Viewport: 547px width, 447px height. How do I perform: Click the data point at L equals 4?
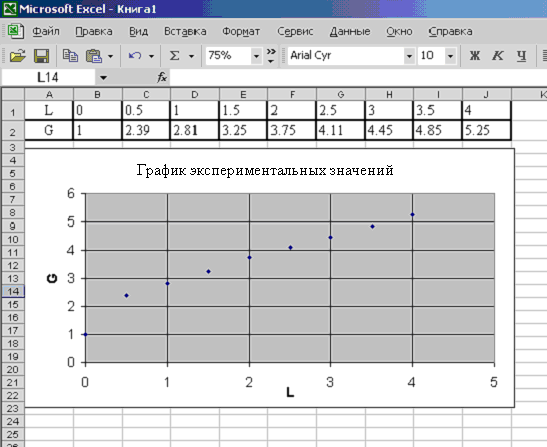point(412,215)
